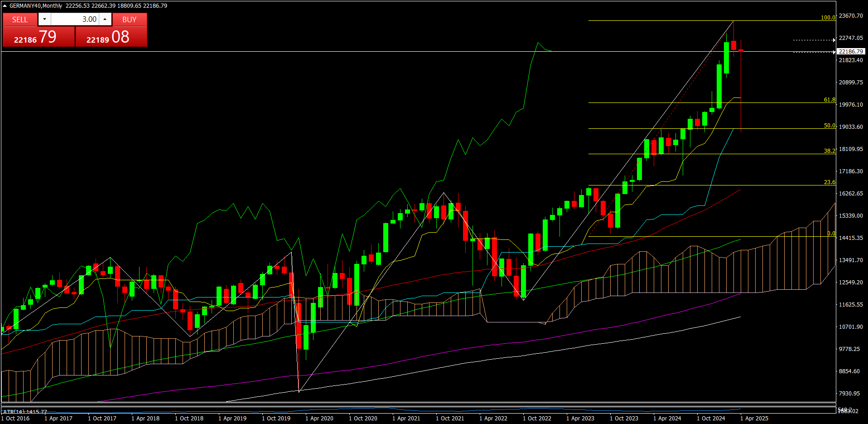Select the Fibonacci 50.0 level label
This screenshot has height=424, width=868.
[829, 126]
